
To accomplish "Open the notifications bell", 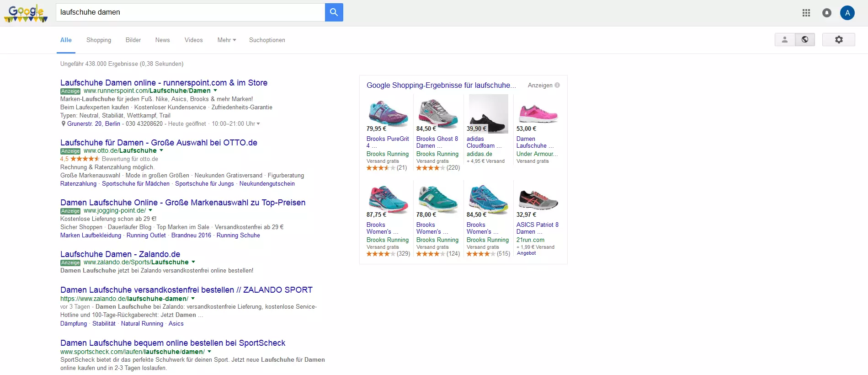I will 827,13.
